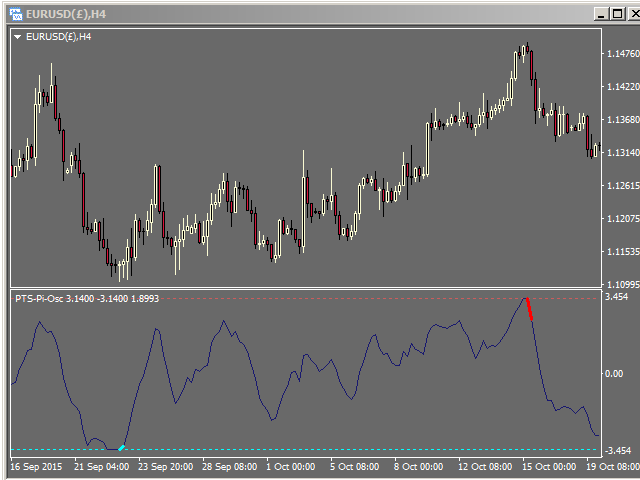Click the -3.454 oscillator lower level label
Screen dimensions: 640x480
(x=616, y=451)
